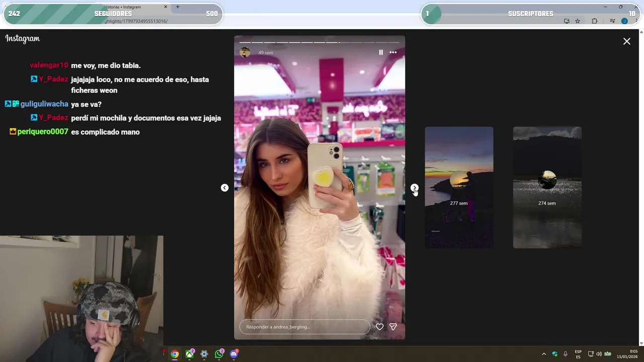Click the SUSCRIPTORES goal bar label
Screen dimensions: 644x362
pos(531,14)
